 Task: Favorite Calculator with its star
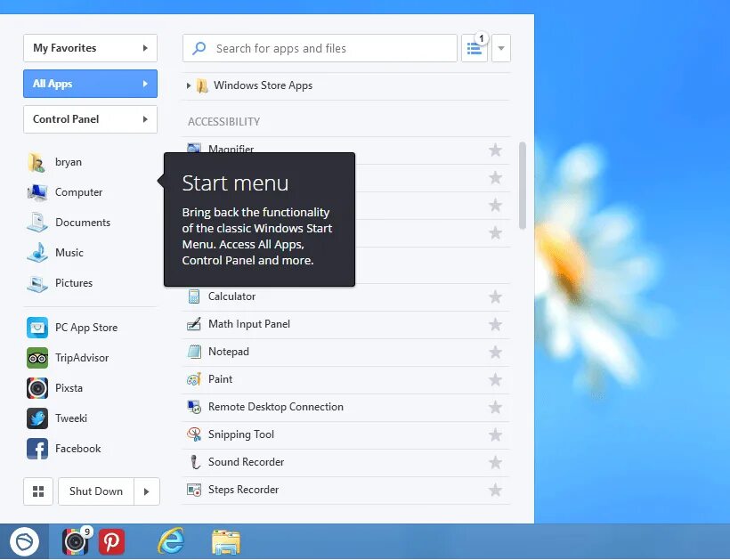495,296
